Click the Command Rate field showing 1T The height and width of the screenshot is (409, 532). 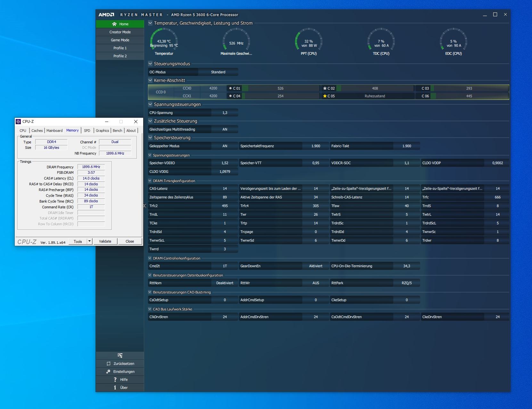91,207
